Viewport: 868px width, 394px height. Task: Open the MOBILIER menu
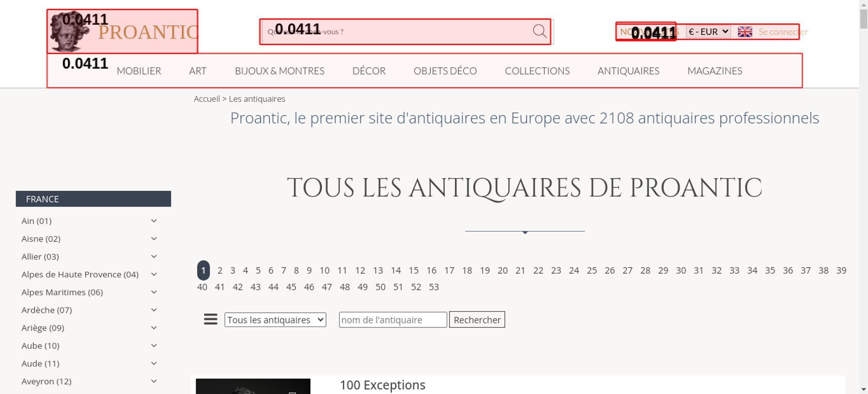click(x=139, y=71)
